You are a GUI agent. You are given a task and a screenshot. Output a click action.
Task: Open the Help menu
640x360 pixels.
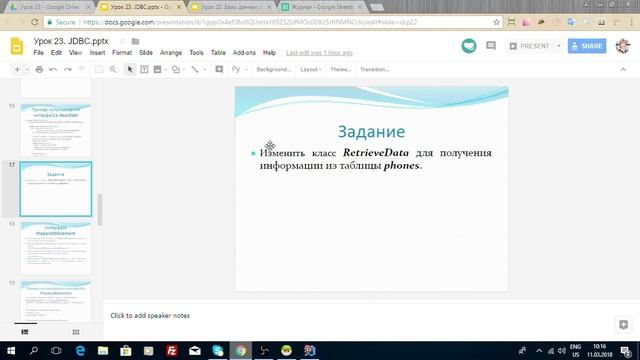pyautogui.click(x=269, y=53)
